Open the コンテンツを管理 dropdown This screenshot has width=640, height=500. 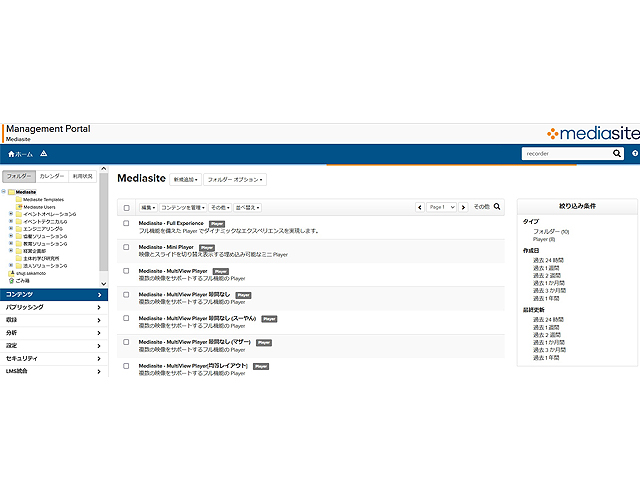click(x=183, y=208)
